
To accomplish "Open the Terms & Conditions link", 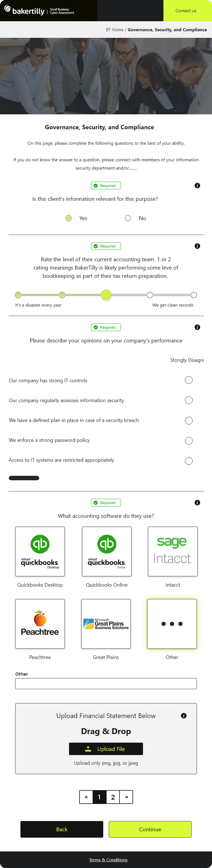I will [x=108, y=859].
